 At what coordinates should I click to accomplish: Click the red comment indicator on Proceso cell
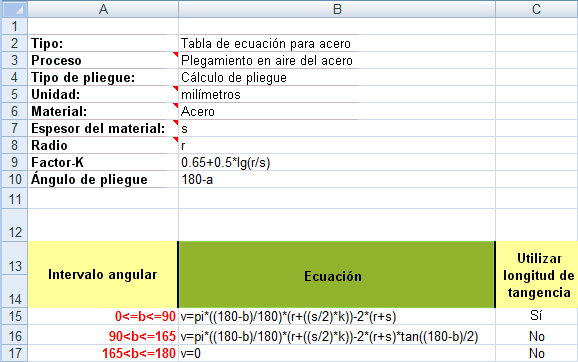175,55
